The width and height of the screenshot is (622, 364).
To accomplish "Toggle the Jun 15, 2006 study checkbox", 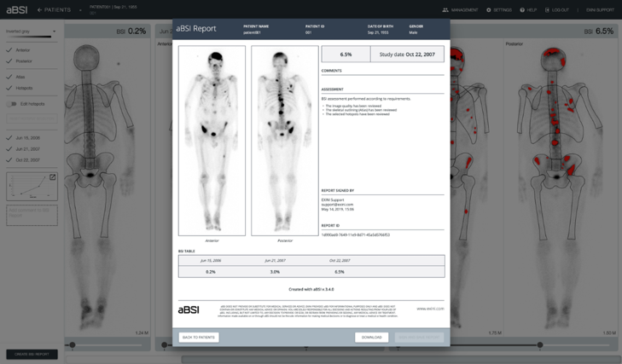I will click(x=9, y=137).
